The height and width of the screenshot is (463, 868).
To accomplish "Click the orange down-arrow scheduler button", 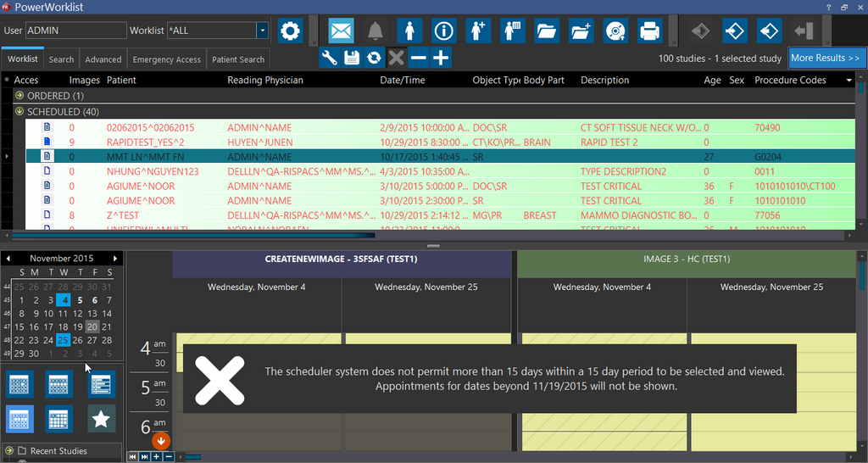I will click(x=161, y=441).
